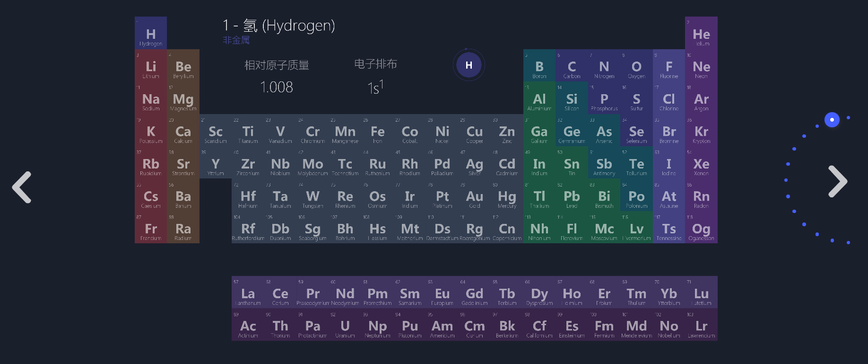
Task: Go to the previous page with the left arrow
Action: 22,187
